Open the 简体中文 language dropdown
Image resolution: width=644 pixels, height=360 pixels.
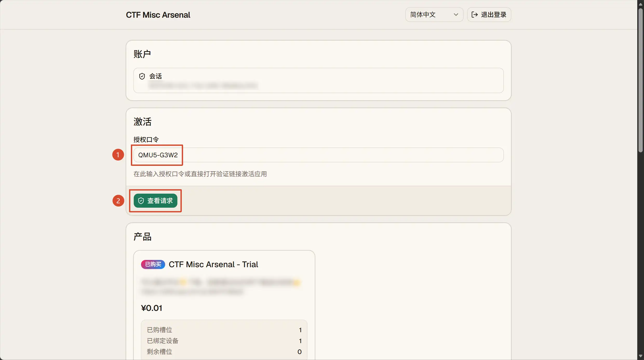(434, 15)
